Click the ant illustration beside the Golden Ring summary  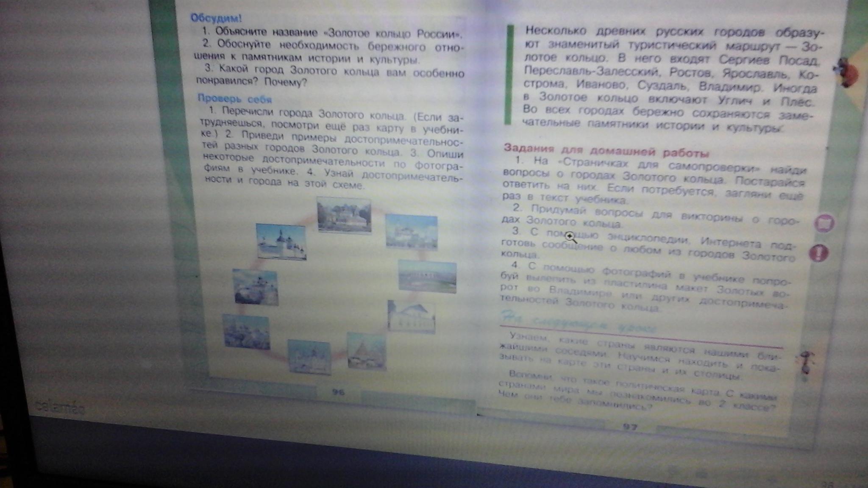[846, 72]
